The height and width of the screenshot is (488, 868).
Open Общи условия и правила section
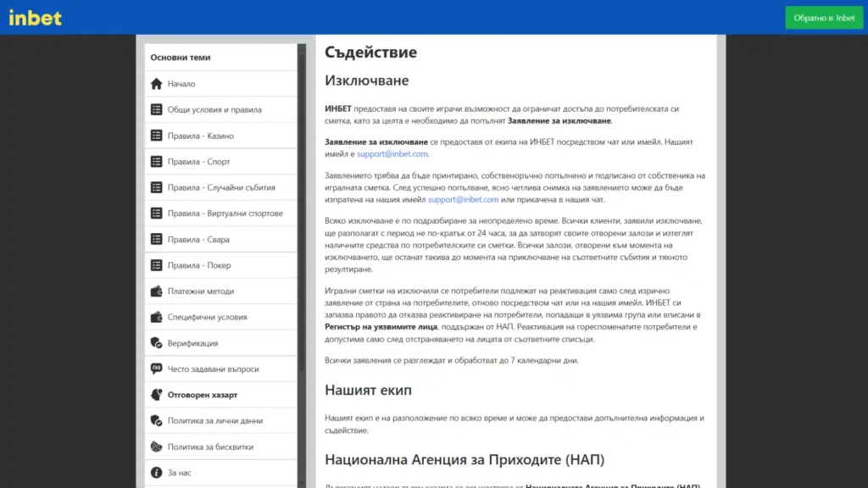pos(221,109)
